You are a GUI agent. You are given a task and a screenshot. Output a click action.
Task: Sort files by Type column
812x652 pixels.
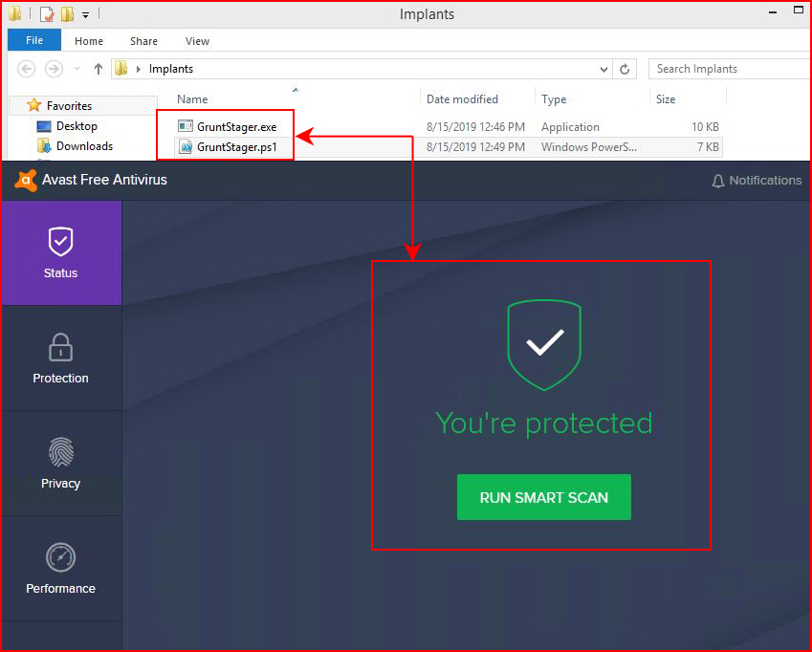point(554,98)
